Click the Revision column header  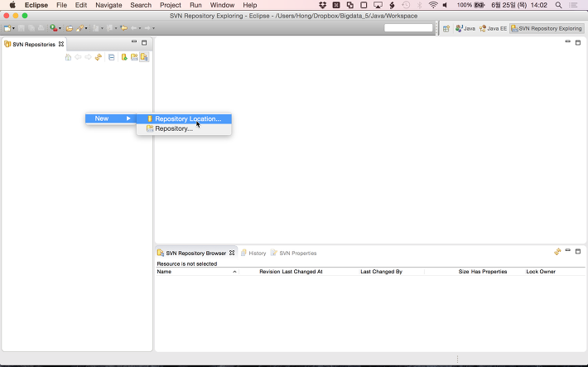point(270,272)
